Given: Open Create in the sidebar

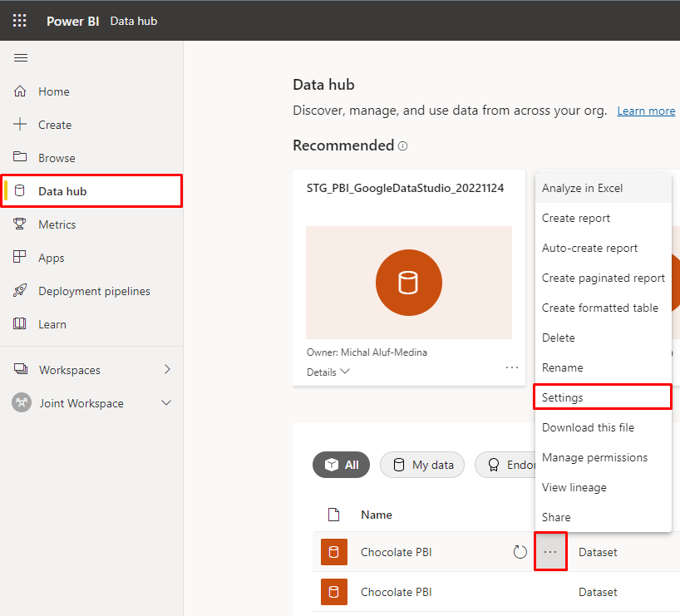Looking at the screenshot, I should coord(91,125).
